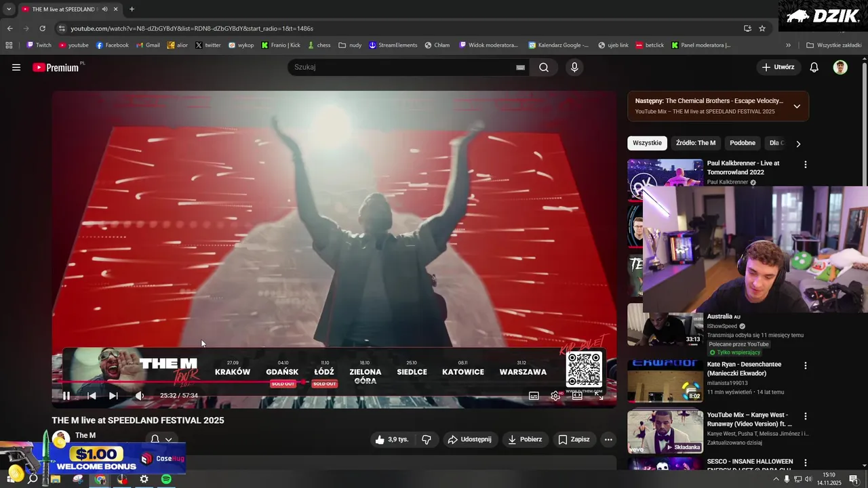Bookmark this page with star icon
Screen dimensions: 868x488
point(762,28)
